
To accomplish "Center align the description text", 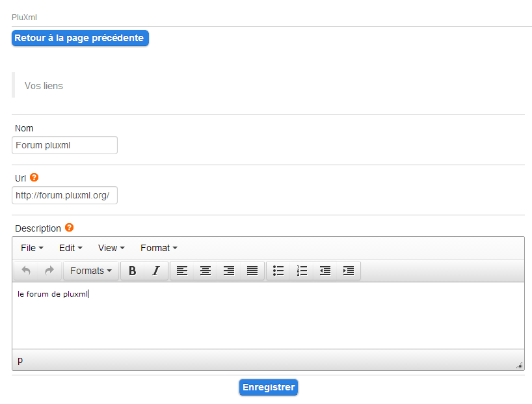I will point(206,271).
